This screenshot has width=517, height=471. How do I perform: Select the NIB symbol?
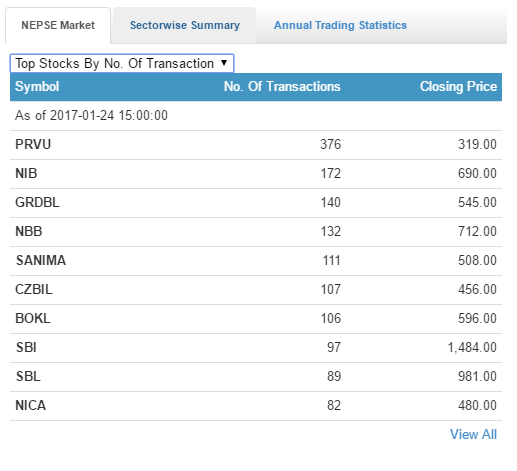[x=26, y=174]
